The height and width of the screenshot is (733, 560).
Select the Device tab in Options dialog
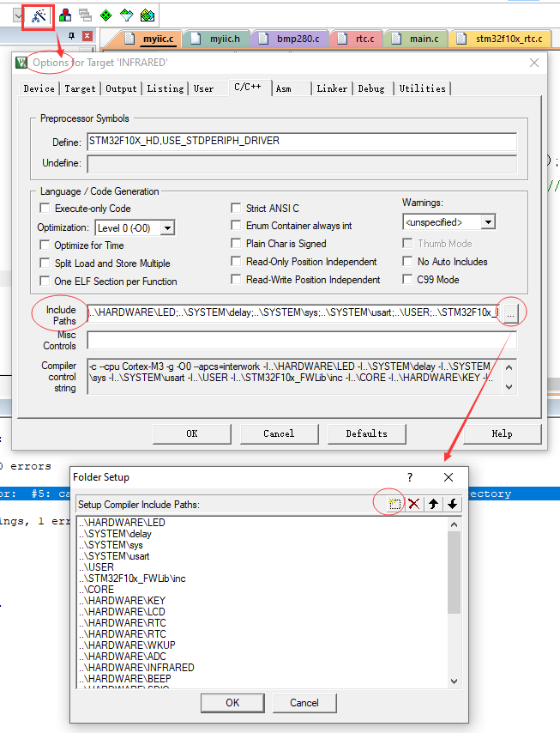click(39, 88)
